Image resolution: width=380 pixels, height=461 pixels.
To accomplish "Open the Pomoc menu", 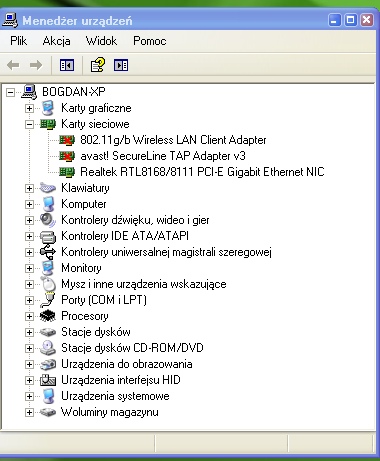I will click(x=150, y=41).
